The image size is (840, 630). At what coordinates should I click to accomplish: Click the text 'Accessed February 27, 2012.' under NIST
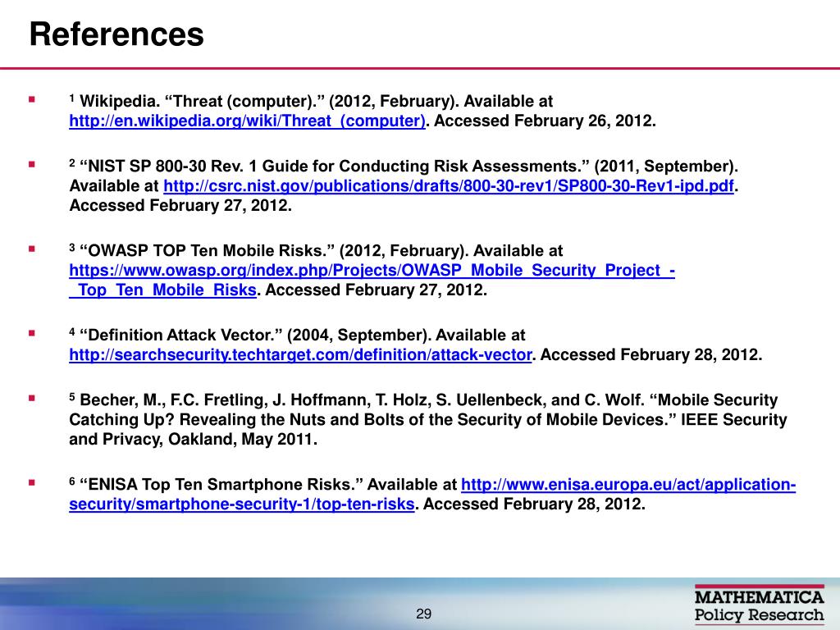coord(180,206)
